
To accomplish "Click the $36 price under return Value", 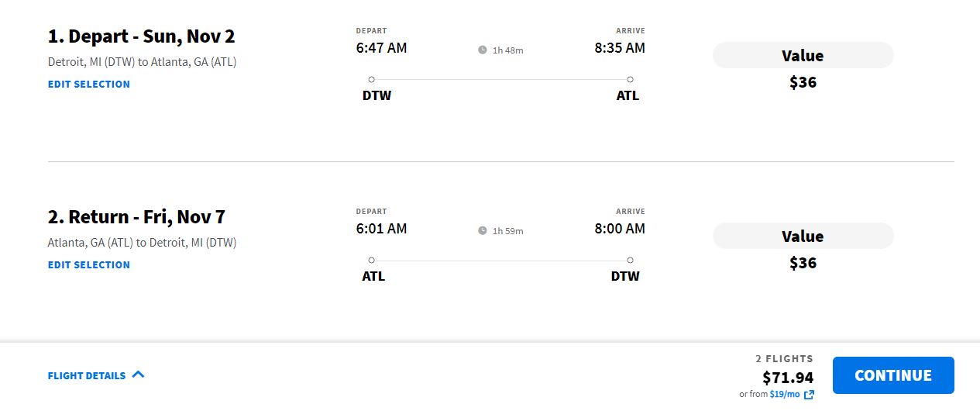I will [803, 263].
